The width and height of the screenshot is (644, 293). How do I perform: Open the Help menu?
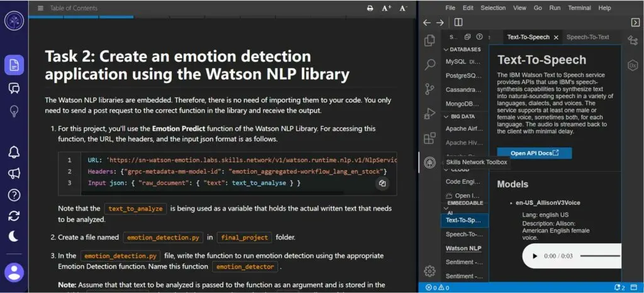[604, 8]
